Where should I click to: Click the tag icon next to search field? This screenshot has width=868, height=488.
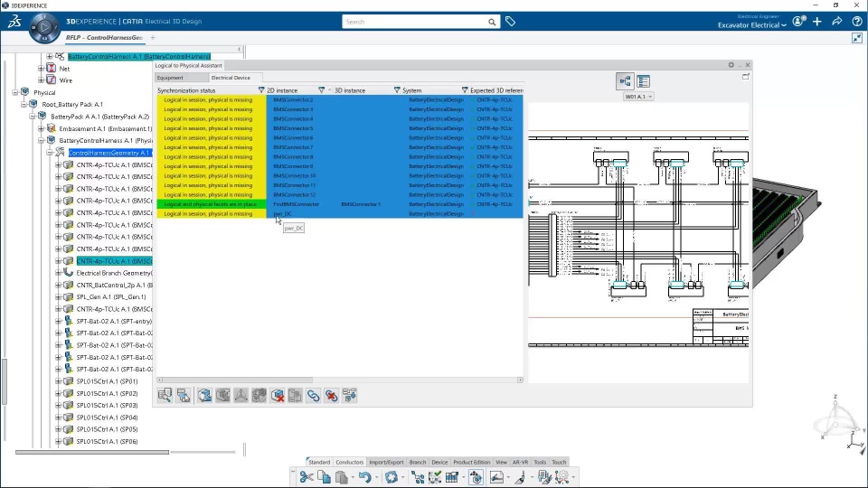pos(510,22)
